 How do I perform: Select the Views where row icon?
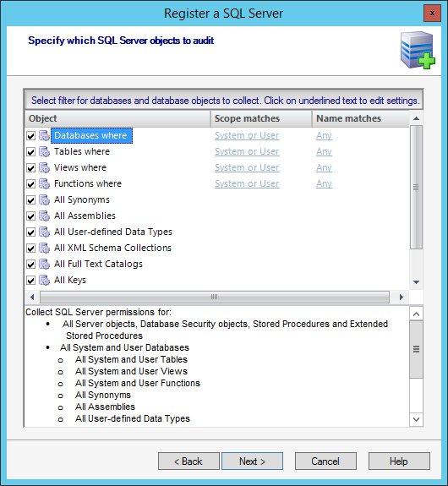click(44, 168)
